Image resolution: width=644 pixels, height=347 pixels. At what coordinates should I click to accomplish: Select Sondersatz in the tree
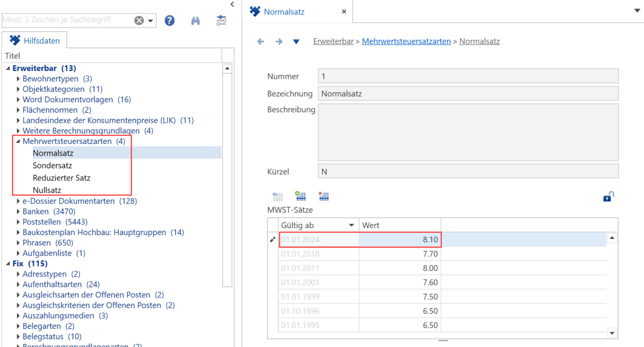[x=53, y=165]
